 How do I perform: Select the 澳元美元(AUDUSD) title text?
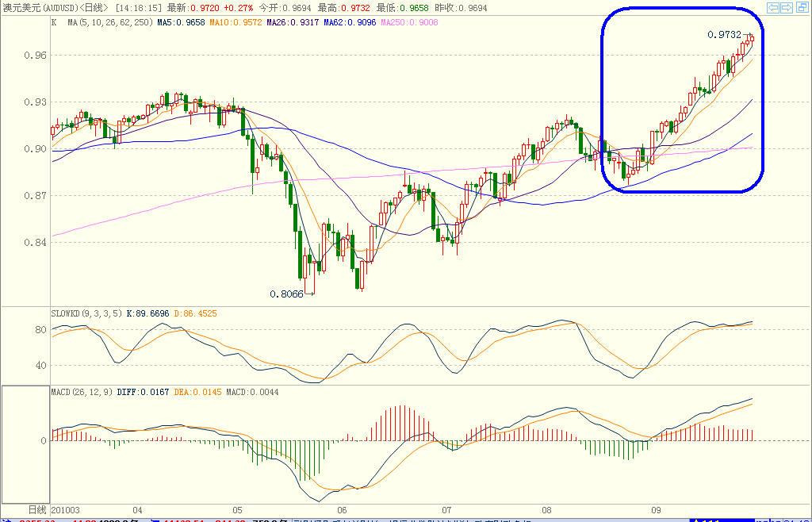(40, 8)
